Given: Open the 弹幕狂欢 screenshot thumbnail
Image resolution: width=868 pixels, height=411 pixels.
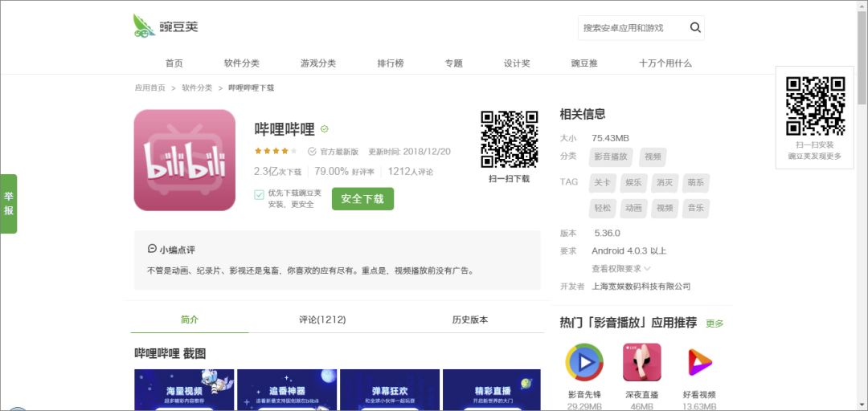Looking at the screenshot, I should tap(390, 390).
